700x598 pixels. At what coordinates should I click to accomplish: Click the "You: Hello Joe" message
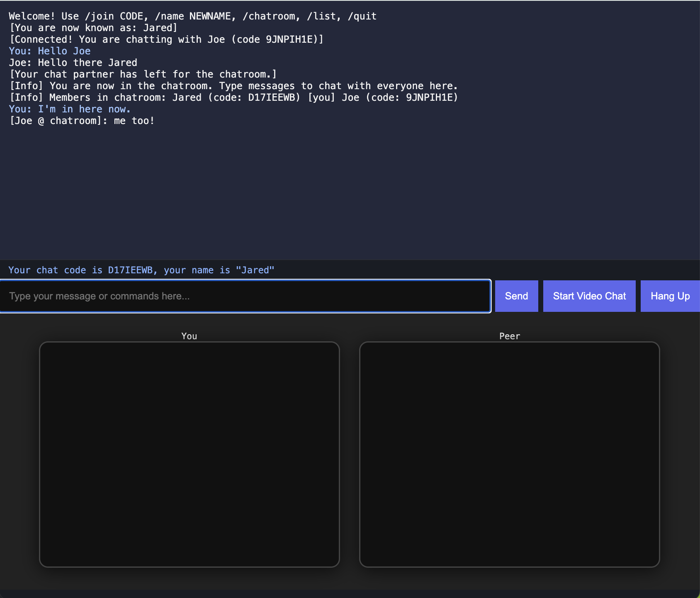pos(50,51)
